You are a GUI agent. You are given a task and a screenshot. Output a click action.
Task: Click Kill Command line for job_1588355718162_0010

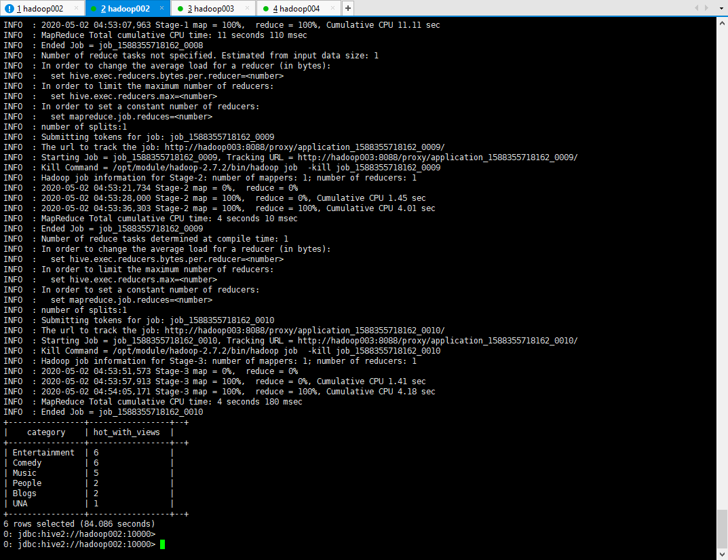pyautogui.click(x=241, y=351)
